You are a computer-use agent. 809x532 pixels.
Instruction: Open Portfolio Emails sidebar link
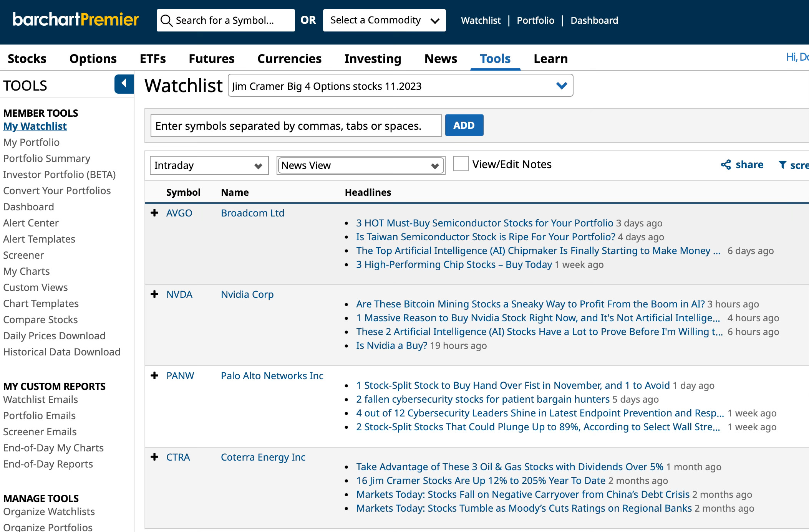click(x=39, y=416)
